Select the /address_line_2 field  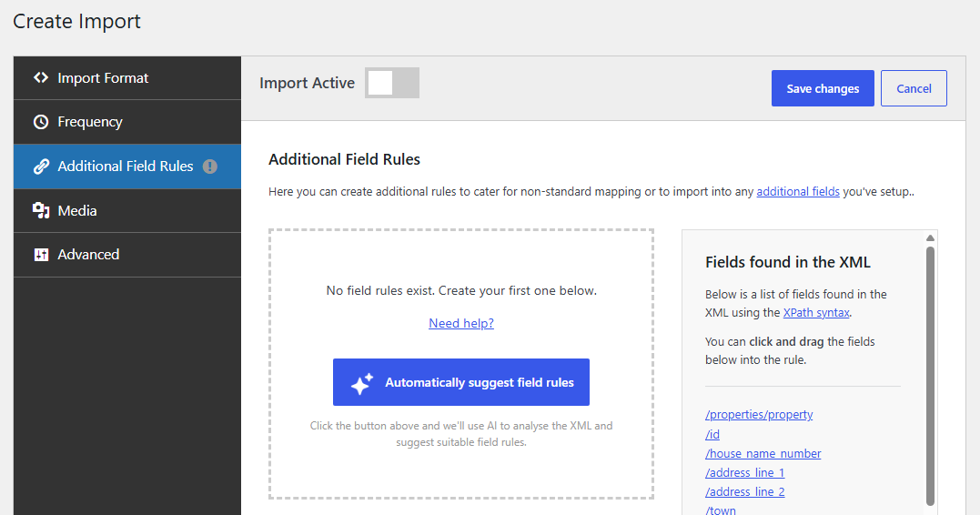point(745,492)
